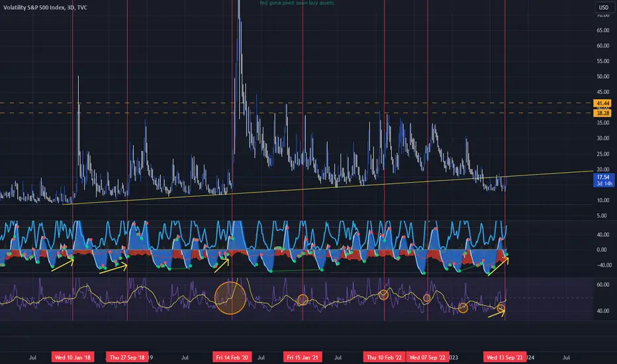The image size is (617, 364).
Task: Select the yellow rising trendline on the main chart
Action: pyautogui.click(x=328, y=188)
